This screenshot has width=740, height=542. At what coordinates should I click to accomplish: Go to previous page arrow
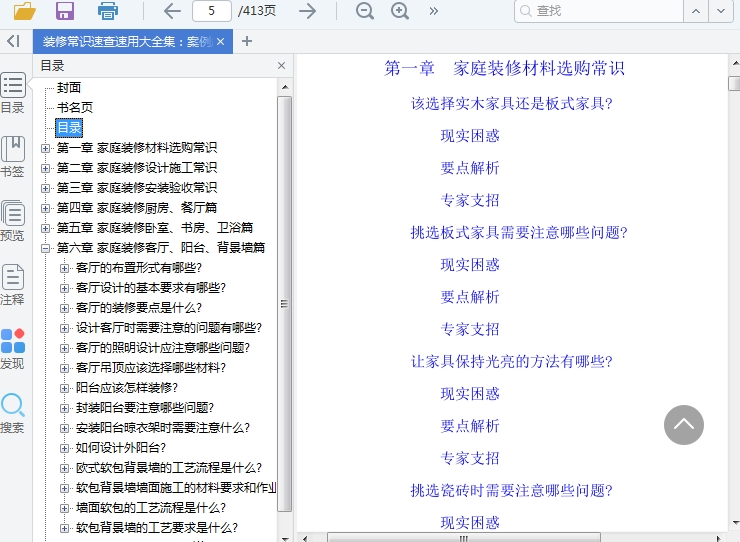pos(172,11)
